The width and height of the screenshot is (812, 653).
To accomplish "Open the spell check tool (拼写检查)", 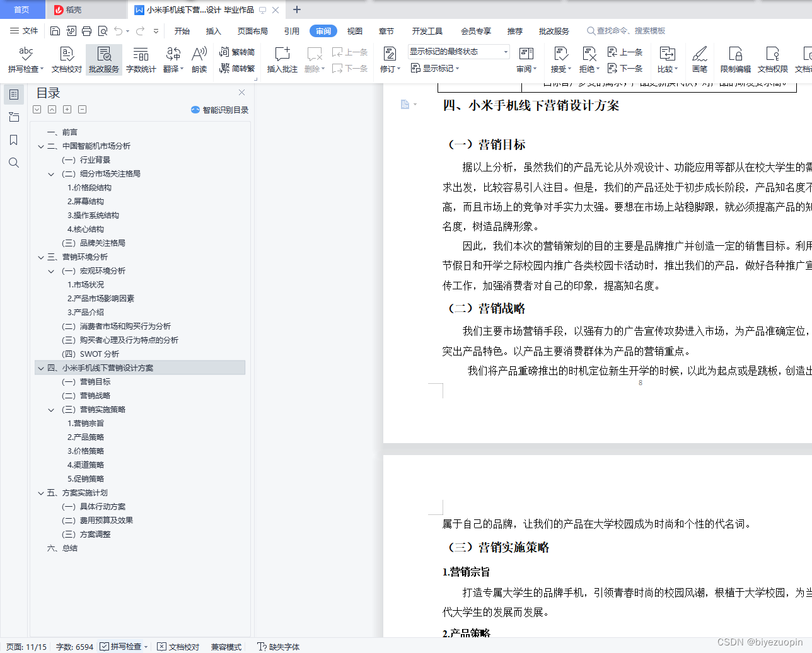I will 26,59.
